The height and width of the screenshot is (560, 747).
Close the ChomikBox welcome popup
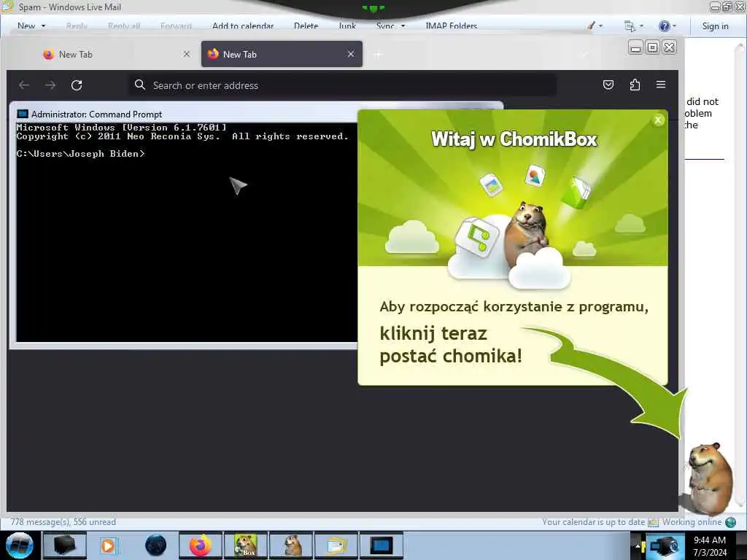(658, 120)
